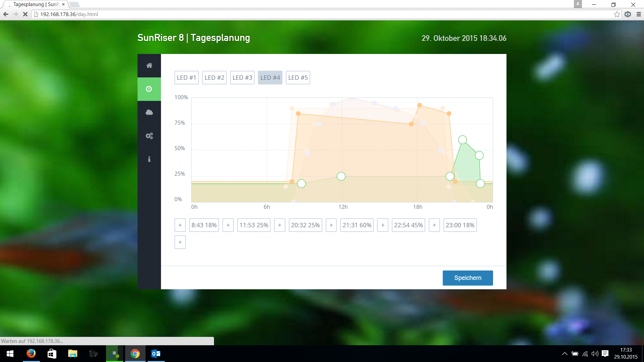Launch Firefox from the taskbar
644x362 pixels.
[31, 354]
